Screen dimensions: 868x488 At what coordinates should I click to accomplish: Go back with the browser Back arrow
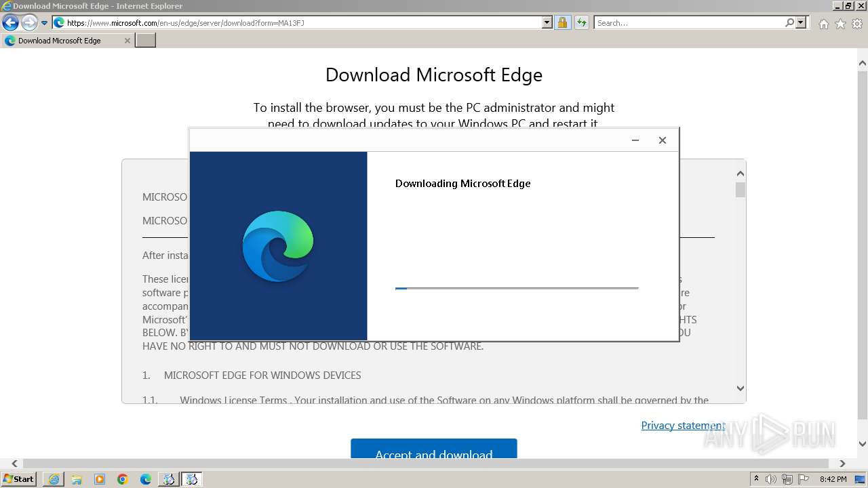point(10,23)
